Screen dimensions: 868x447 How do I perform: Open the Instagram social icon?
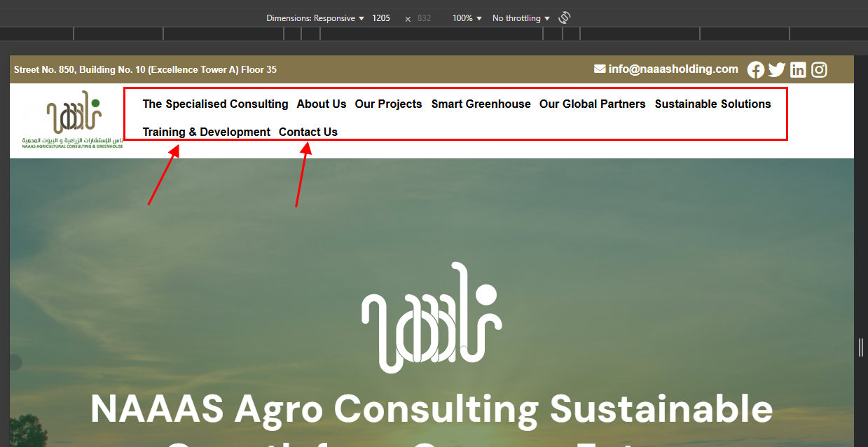819,69
